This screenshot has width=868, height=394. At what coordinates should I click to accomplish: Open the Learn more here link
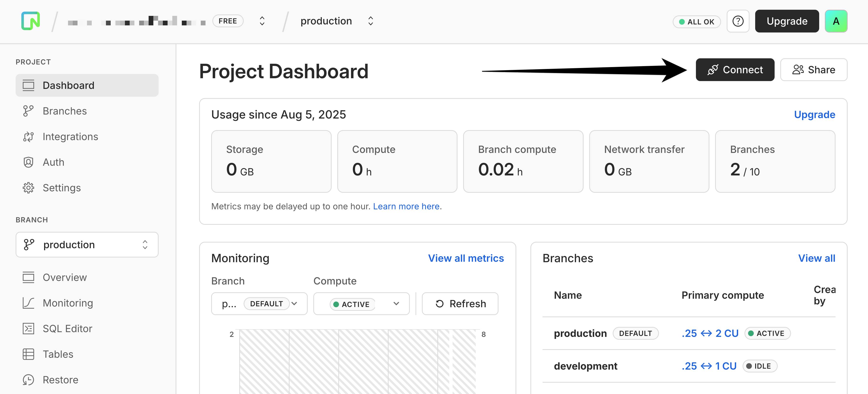(x=406, y=206)
